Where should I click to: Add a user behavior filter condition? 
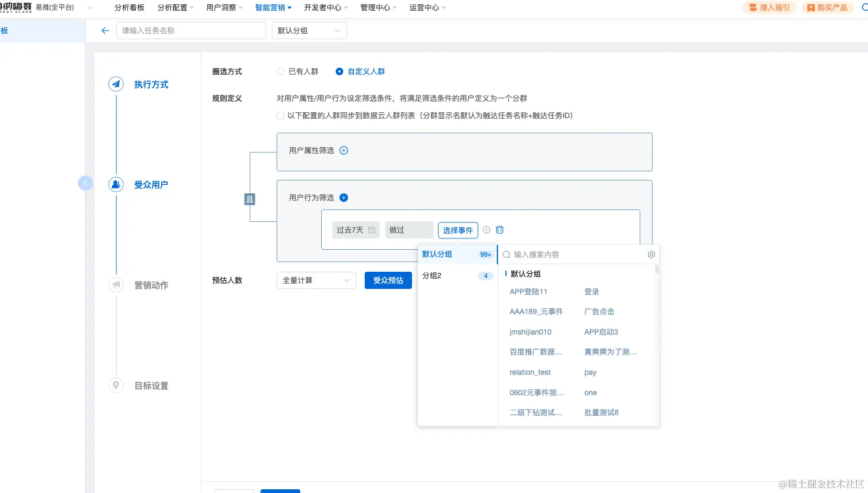344,198
